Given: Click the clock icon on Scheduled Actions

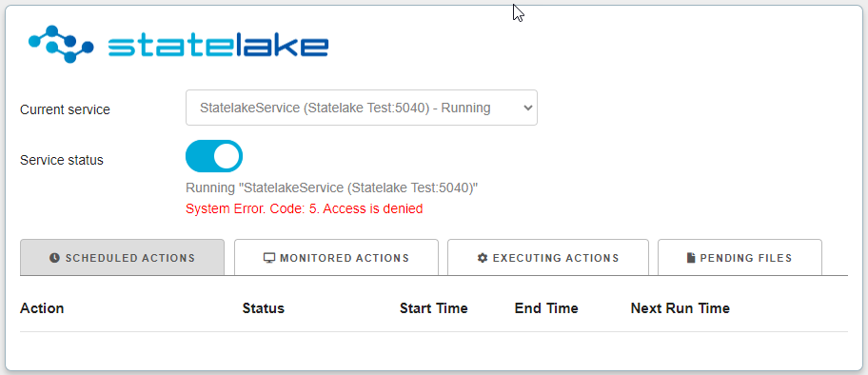Looking at the screenshot, I should 54,258.
